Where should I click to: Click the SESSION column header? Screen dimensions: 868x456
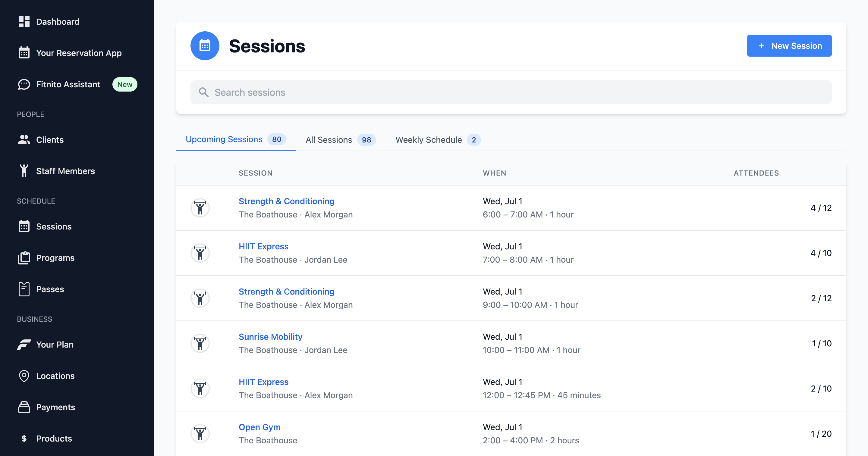pos(255,173)
